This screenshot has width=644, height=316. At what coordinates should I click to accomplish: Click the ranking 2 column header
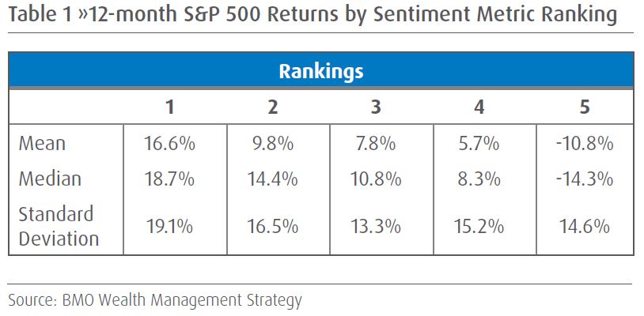(x=273, y=107)
